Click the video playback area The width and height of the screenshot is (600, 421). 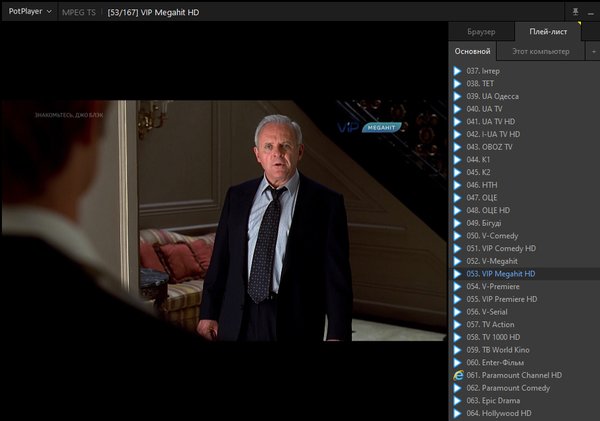[x=224, y=221]
